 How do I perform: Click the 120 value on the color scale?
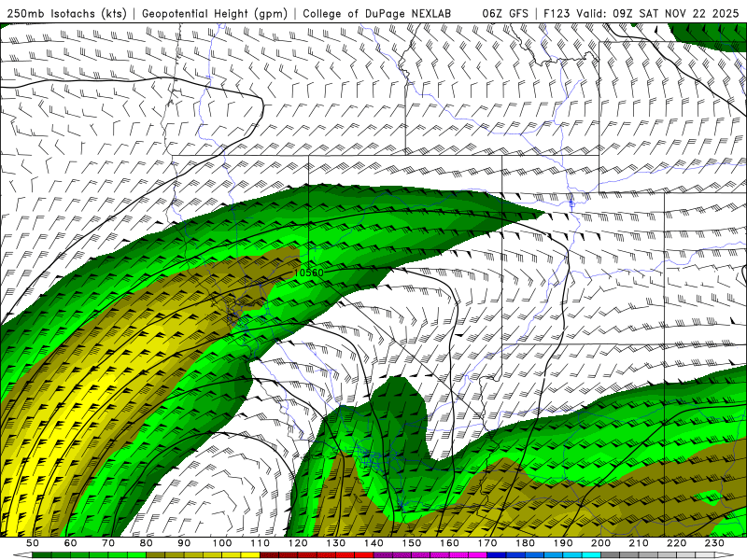(x=298, y=543)
